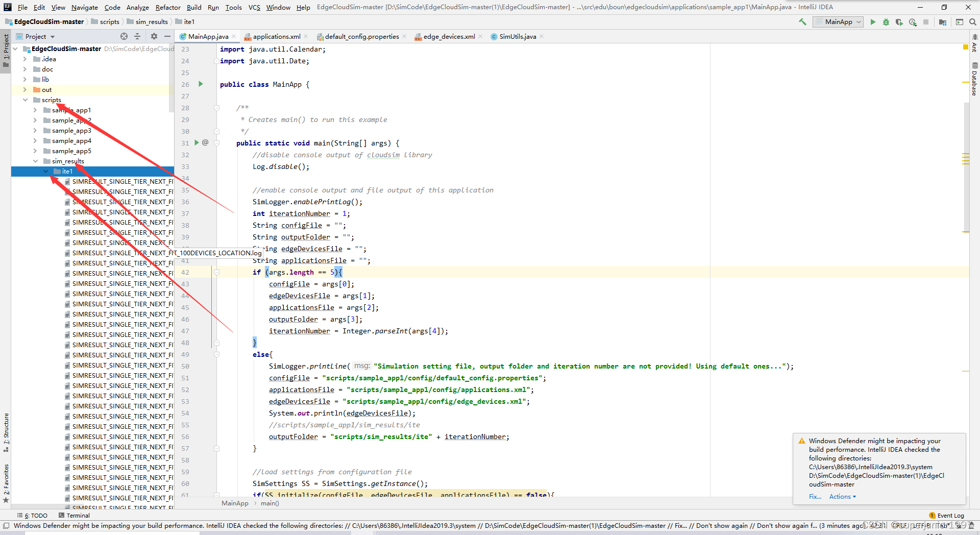Open the Navigate menu
Screen dimensions: 980x535
pyautogui.click(x=85, y=7)
